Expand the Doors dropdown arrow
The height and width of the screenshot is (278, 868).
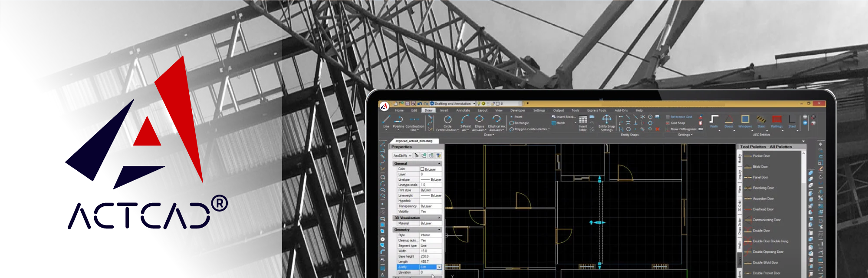(x=735, y=130)
